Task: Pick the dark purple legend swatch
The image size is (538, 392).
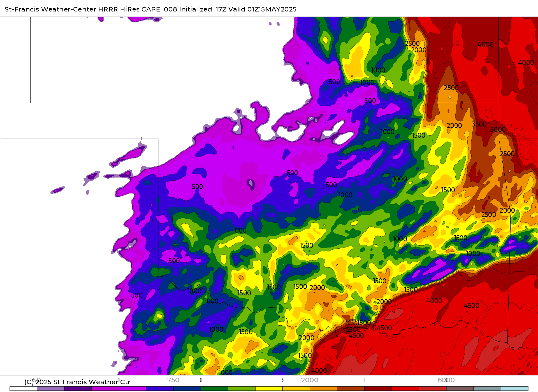Action: 78,389
